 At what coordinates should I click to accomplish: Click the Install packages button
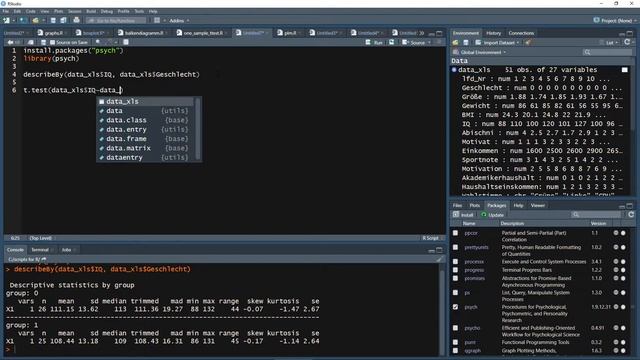click(463, 215)
